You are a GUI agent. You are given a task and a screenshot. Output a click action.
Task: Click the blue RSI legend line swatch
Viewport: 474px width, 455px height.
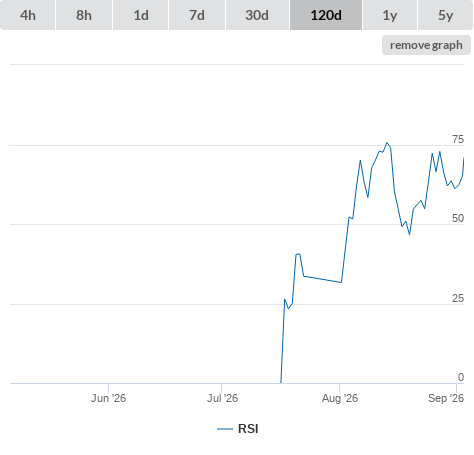coord(225,429)
